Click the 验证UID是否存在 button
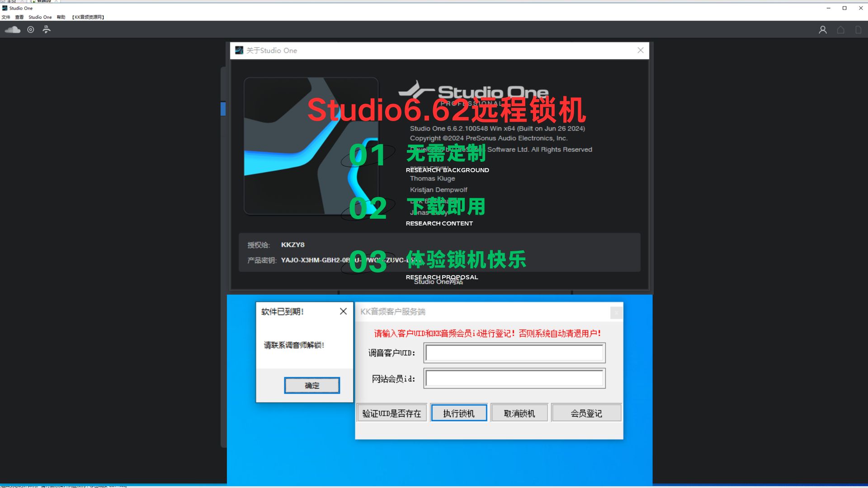This screenshot has width=868, height=488. coord(392,413)
